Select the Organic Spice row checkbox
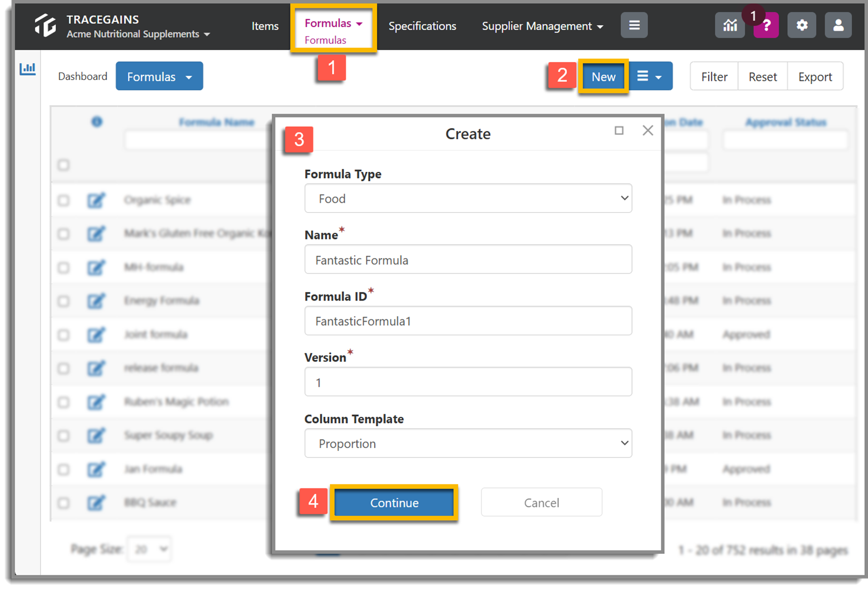This screenshot has width=868, height=590. pos(64,200)
